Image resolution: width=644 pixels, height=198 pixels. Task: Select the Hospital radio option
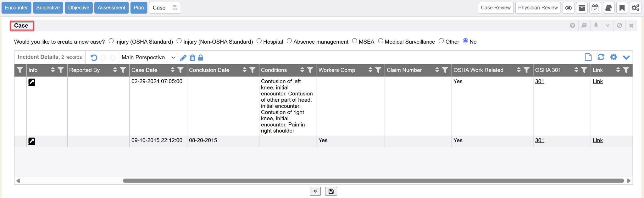click(x=259, y=41)
